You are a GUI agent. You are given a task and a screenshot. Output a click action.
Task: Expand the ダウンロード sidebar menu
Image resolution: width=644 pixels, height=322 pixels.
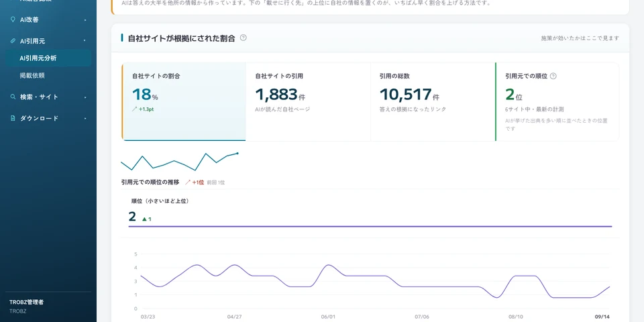click(x=85, y=119)
